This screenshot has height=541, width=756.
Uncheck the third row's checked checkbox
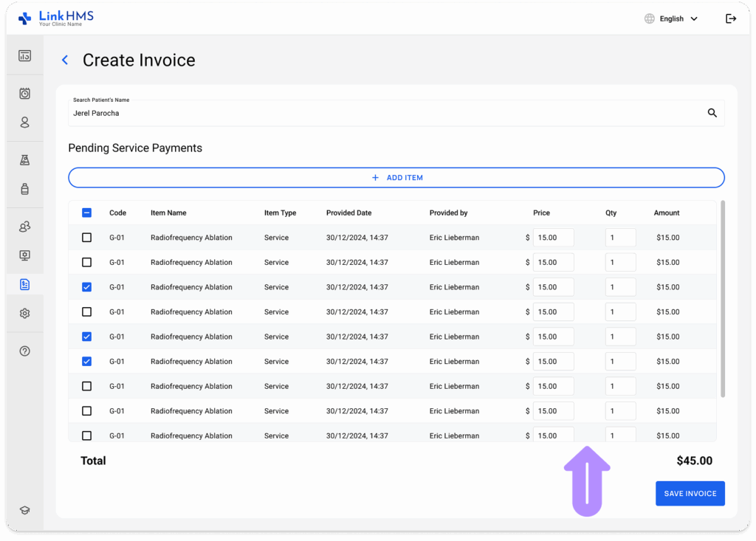pyautogui.click(x=87, y=287)
